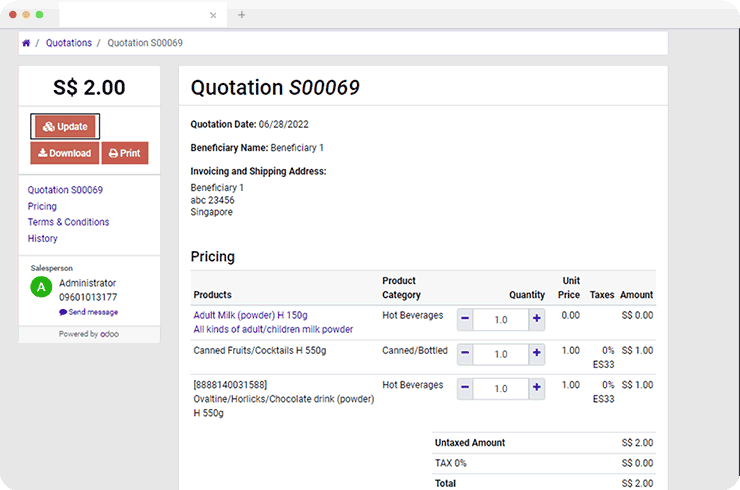Select the 'Salesperson' label

[51, 268]
